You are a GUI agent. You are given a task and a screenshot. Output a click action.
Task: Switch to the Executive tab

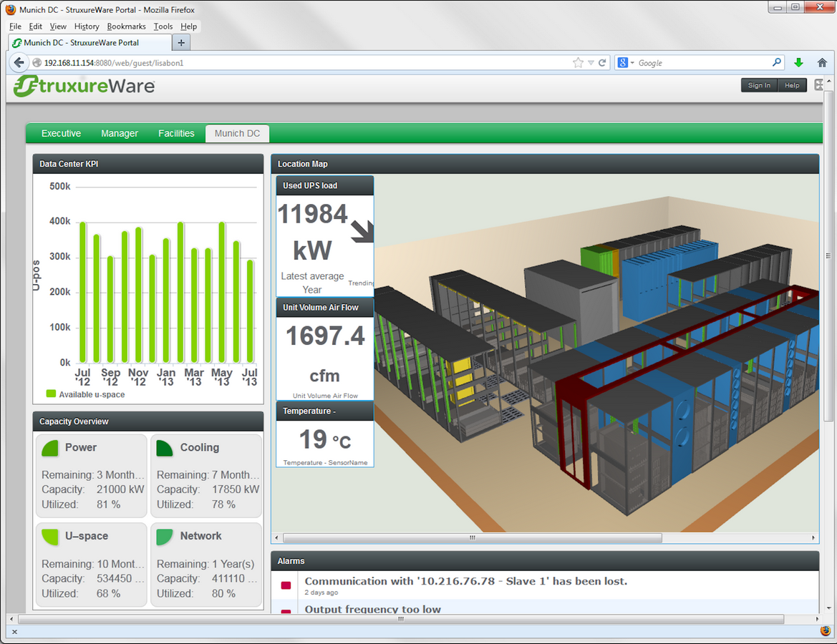61,134
